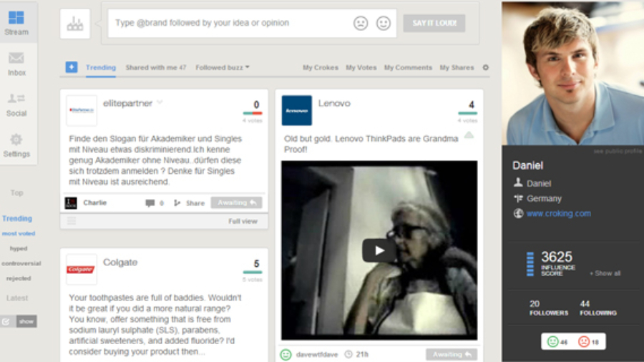
Task: Open the Inbox sidebar section
Action: click(16, 64)
